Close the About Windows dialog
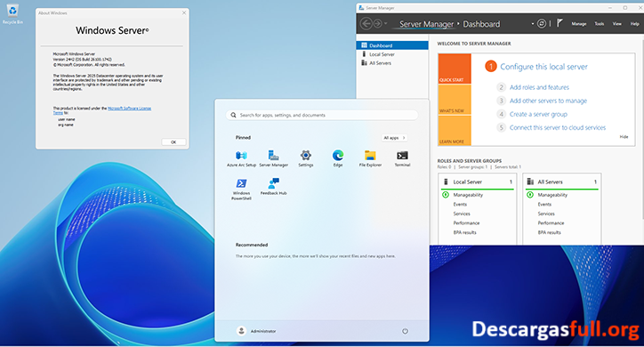 [184, 12]
